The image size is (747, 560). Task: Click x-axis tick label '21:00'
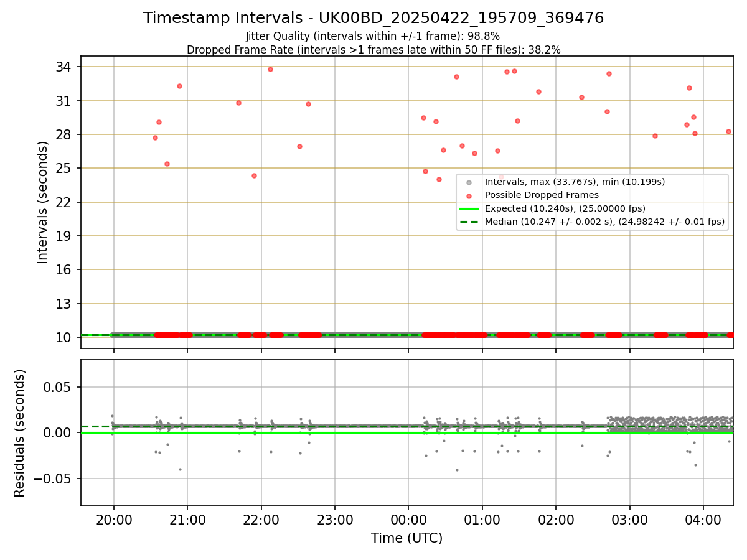(187, 519)
